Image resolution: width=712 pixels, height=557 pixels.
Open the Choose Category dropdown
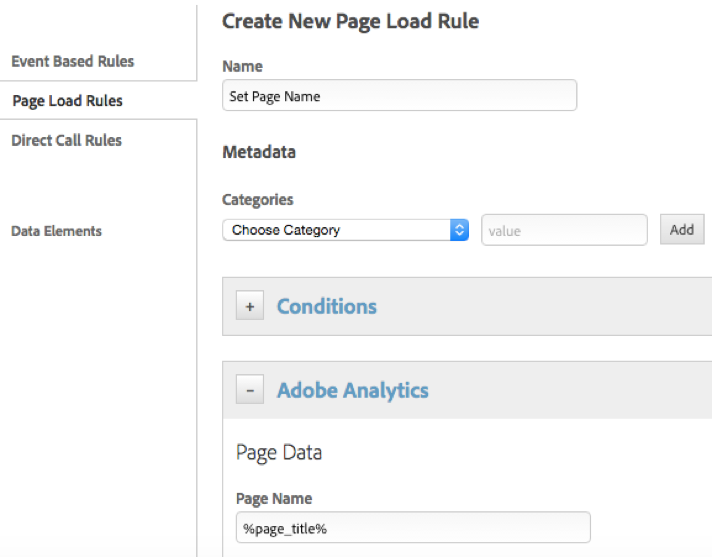[336, 230]
